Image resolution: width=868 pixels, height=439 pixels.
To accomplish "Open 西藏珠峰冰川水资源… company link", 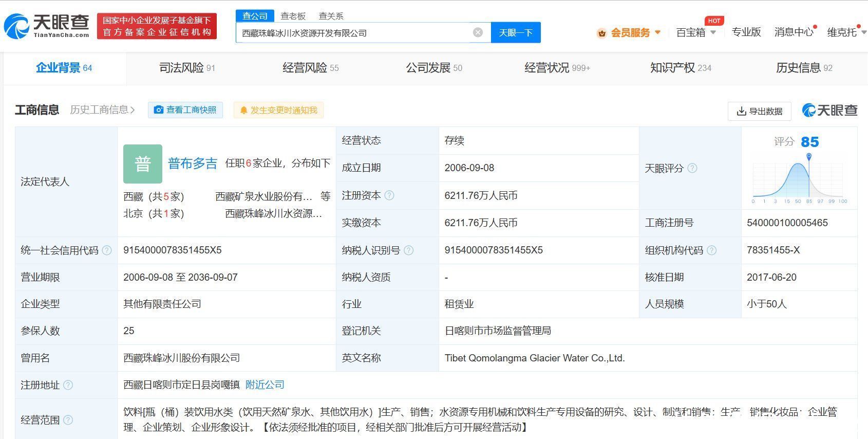I will click(x=274, y=213).
